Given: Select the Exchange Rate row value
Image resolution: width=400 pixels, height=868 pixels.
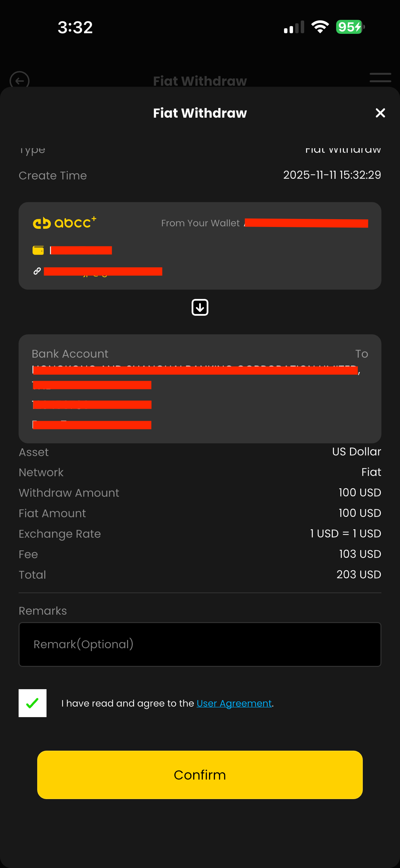Looking at the screenshot, I should point(345,533).
